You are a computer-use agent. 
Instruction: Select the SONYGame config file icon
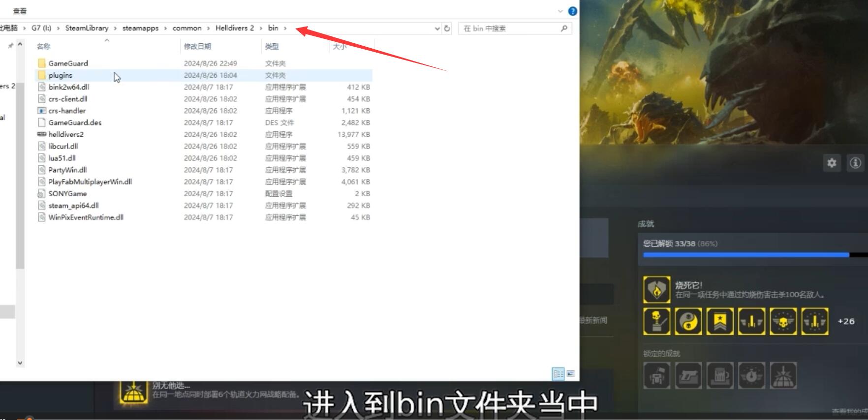coord(42,194)
